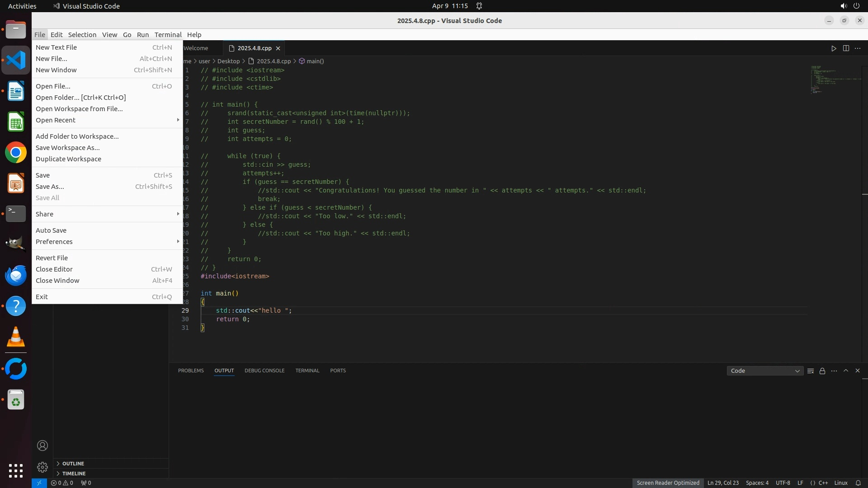868x488 pixels.
Task: Launch Google Chrome from the Ubuntu dock
Action: 16,153
